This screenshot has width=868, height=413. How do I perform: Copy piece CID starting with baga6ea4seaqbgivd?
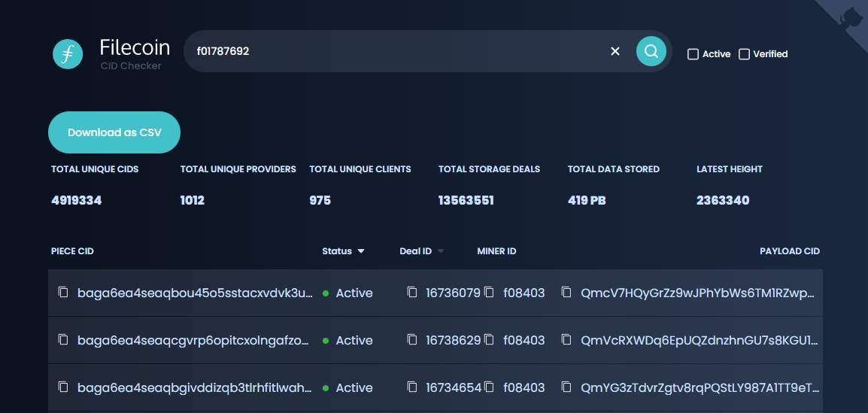(x=63, y=387)
